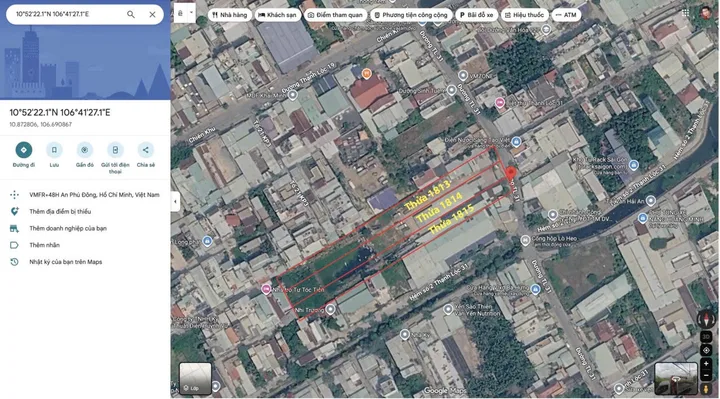Filter by Hiệu thuốc chip
The width and height of the screenshot is (720, 399).
tap(524, 15)
